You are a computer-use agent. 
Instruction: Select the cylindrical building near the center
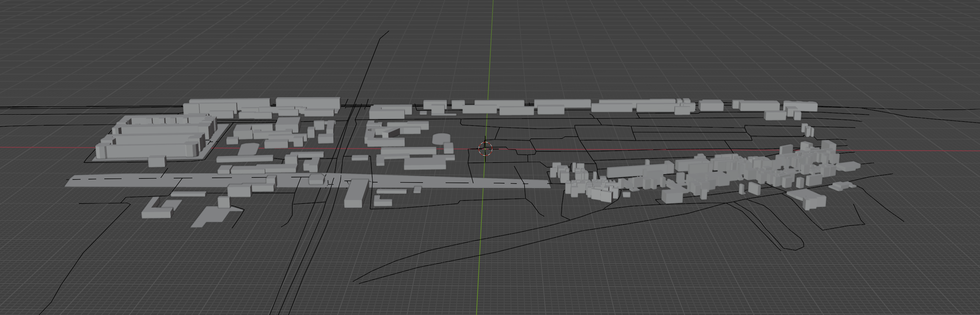(441, 139)
